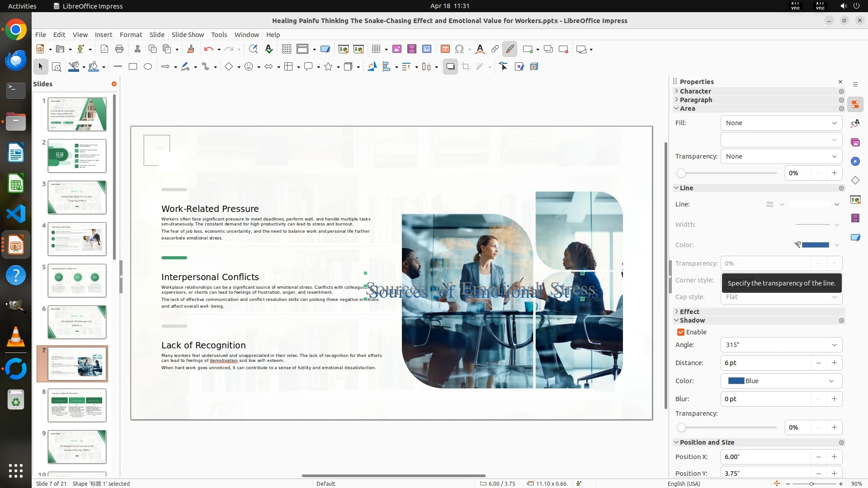Open the shadow Angle dropdown
The image size is (868, 488).
point(781,345)
